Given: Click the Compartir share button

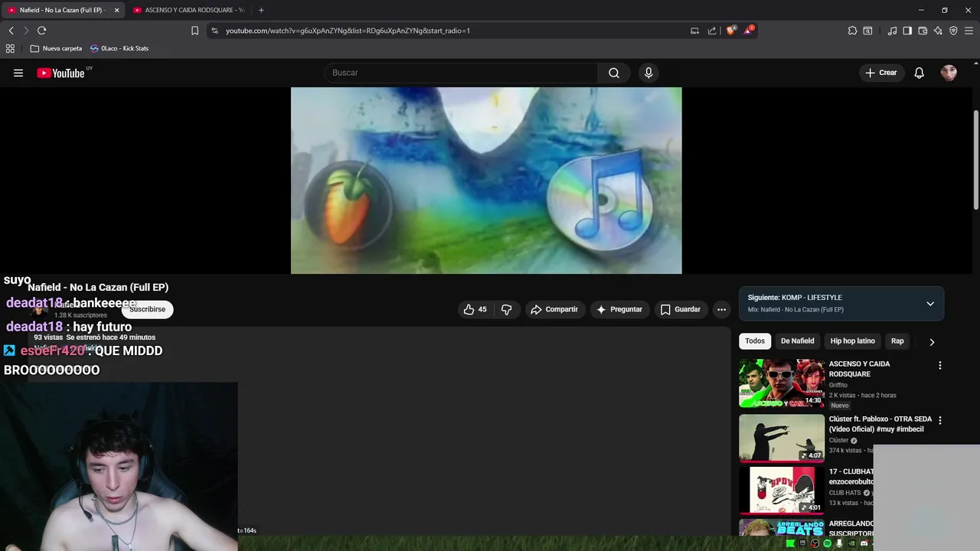Looking at the screenshot, I should click(x=554, y=309).
